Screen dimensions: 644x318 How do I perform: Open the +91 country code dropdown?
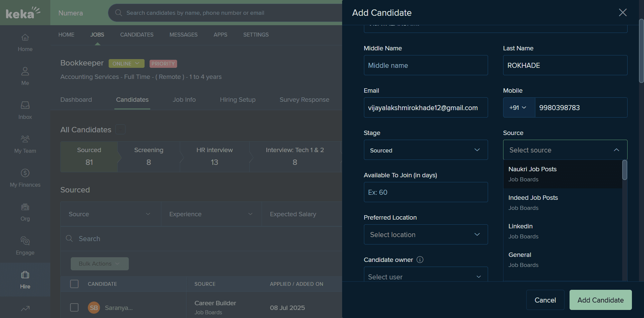pos(519,107)
